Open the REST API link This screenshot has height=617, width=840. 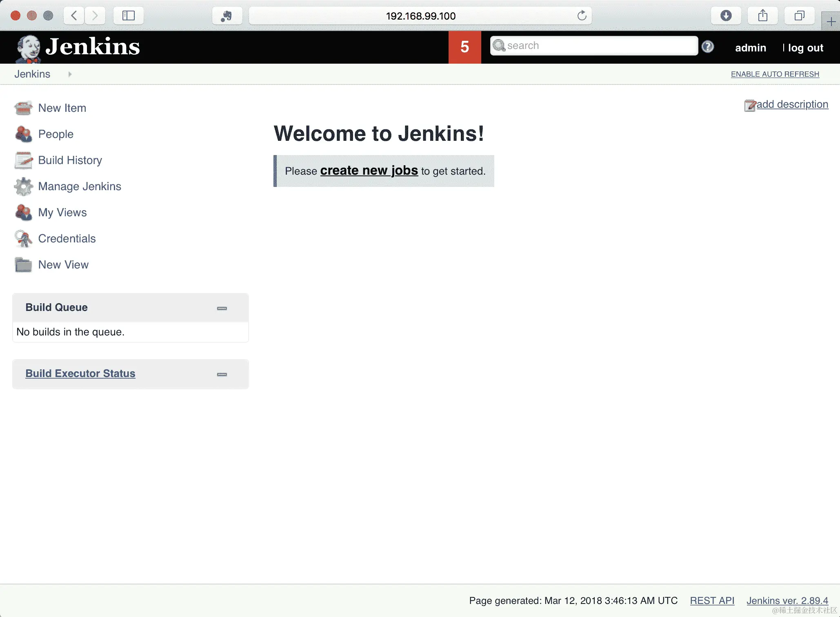(x=712, y=601)
